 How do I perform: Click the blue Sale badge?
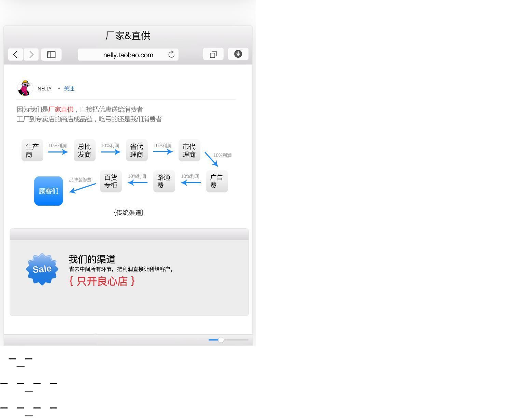(42, 269)
